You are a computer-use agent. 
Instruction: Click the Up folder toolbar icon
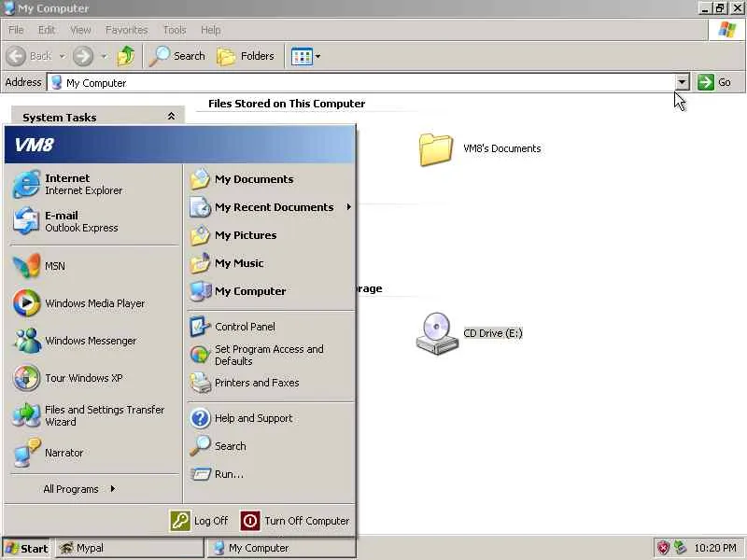126,56
